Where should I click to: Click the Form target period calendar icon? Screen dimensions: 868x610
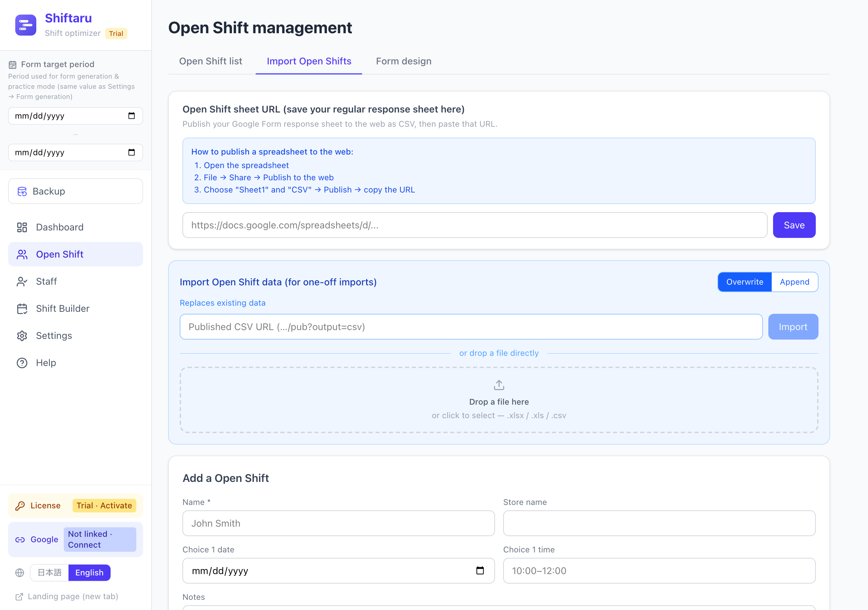coord(13,65)
